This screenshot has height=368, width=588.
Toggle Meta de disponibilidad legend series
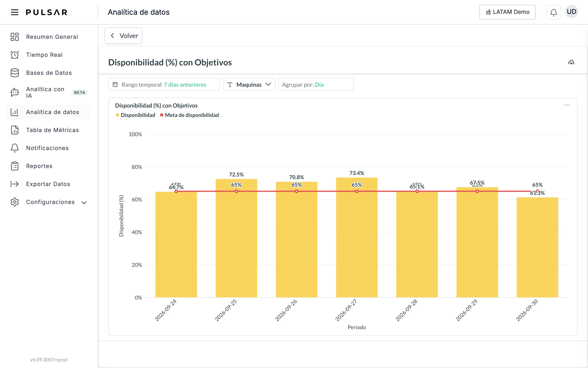click(189, 115)
